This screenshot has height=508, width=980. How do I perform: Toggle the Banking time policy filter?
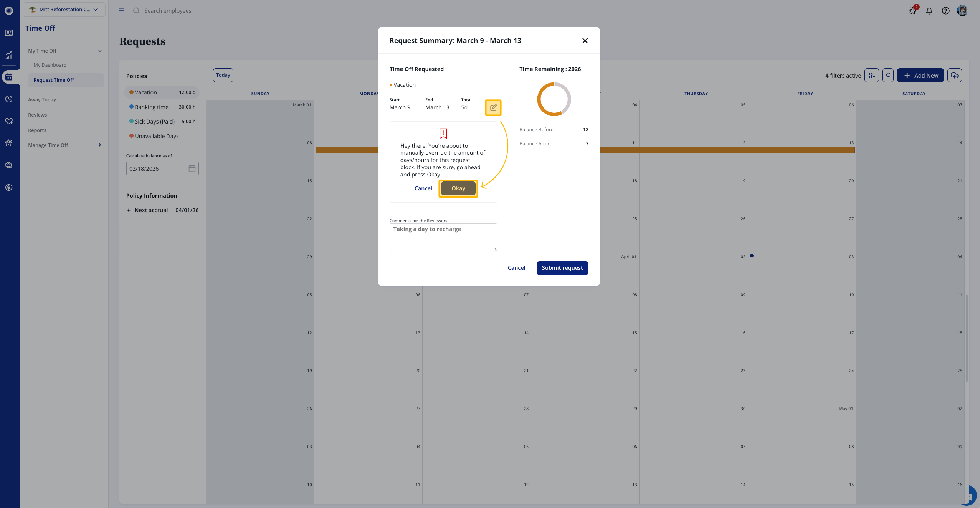[x=162, y=107]
